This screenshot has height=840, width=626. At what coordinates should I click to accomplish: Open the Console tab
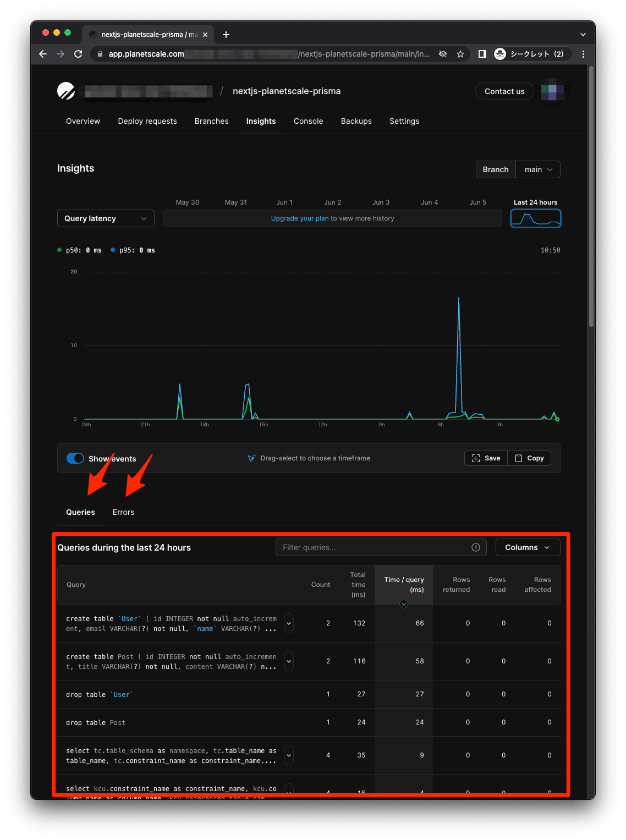(x=308, y=121)
